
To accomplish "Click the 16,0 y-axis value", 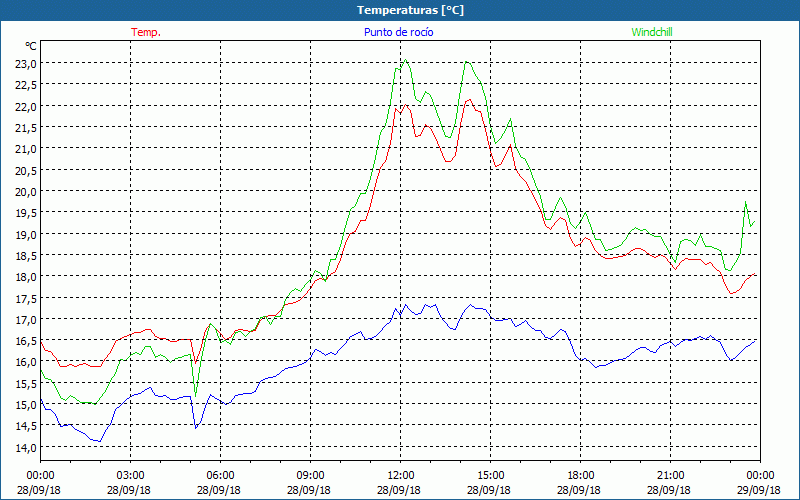I will 26,362.
